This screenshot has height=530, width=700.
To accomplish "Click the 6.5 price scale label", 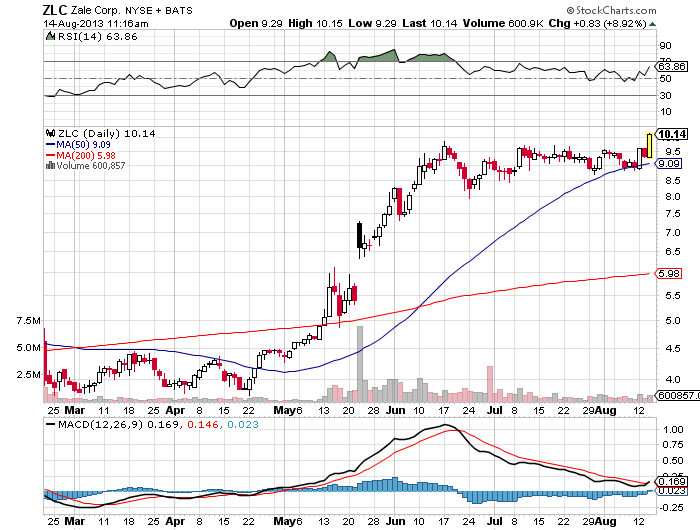I will tap(673, 251).
